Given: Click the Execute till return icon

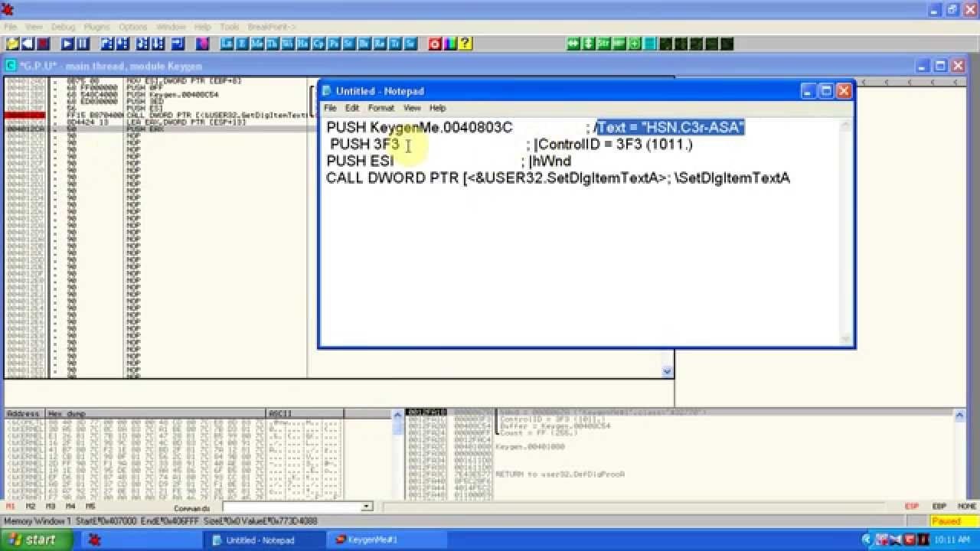Looking at the screenshot, I should tap(178, 44).
